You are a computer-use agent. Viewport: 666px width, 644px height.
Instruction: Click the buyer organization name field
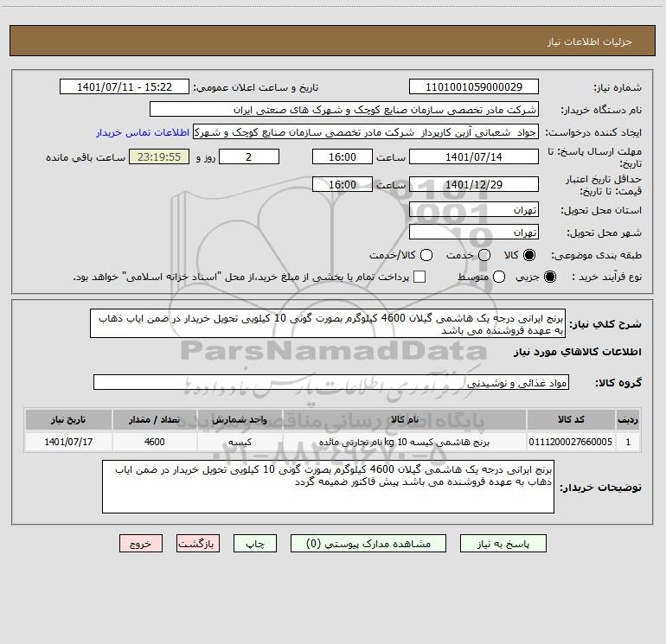click(x=344, y=109)
